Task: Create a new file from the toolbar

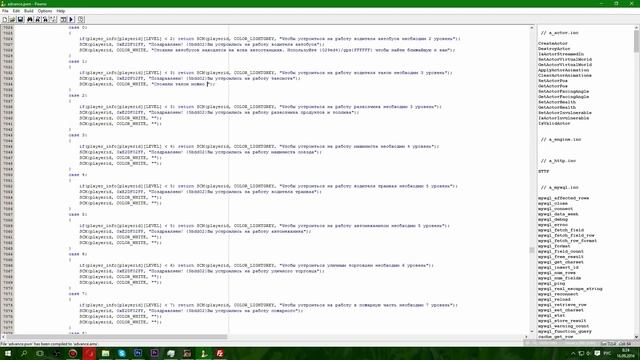Action: click(x=5, y=19)
